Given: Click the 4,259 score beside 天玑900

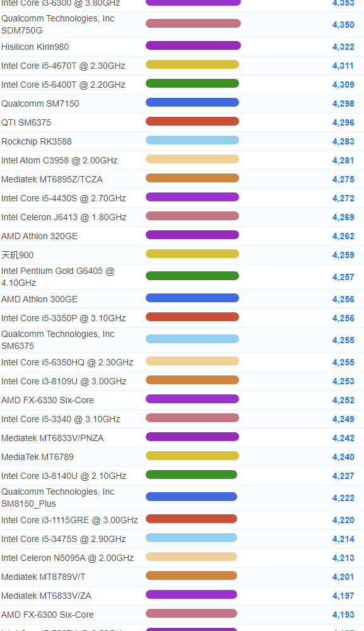Looking at the screenshot, I should tap(343, 255).
